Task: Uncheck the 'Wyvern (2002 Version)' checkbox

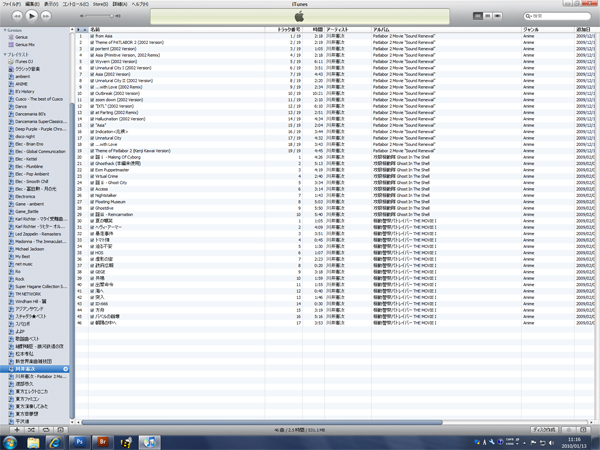Action: [x=92, y=62]
